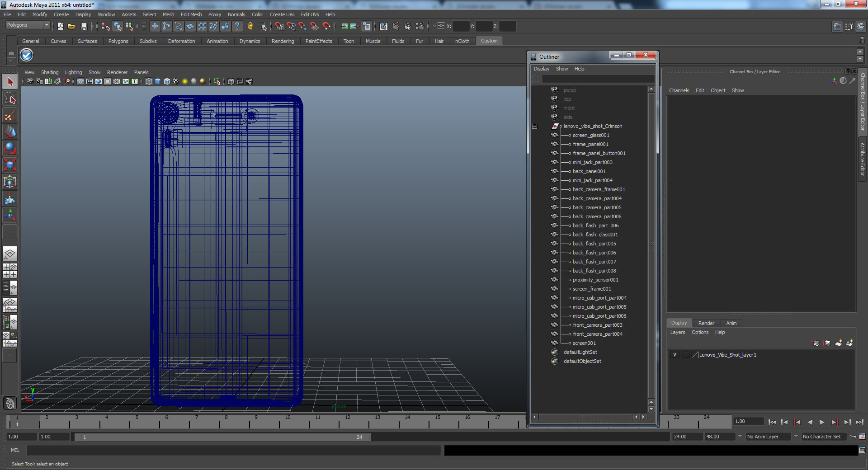868x470 pixels.
Task: Select back_panel001 in the Outliner
Action: (x=589, y=171)
